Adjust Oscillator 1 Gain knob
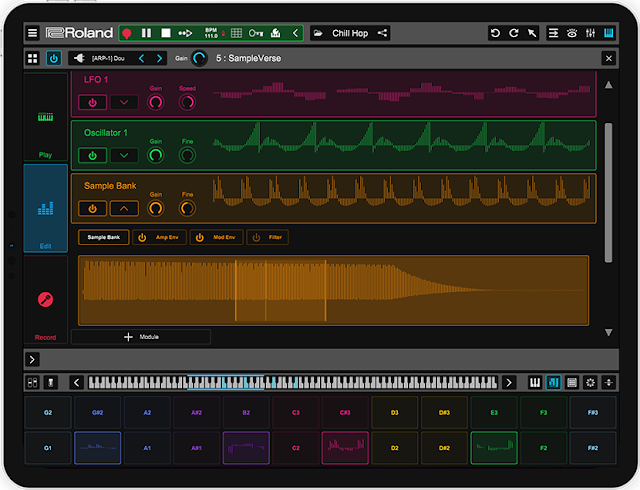This screenshot has width=640, height=490. pyautogui.click(x=156, y=155)
